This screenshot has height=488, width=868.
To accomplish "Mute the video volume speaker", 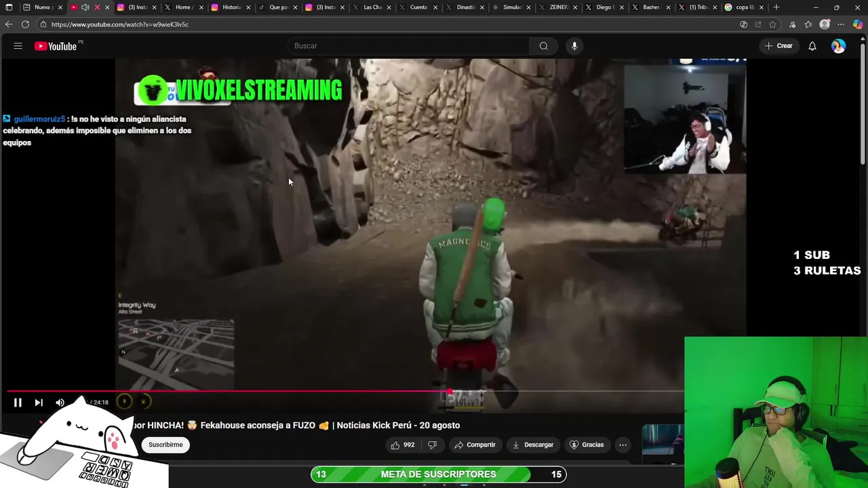I will click(x=60, y=403).
